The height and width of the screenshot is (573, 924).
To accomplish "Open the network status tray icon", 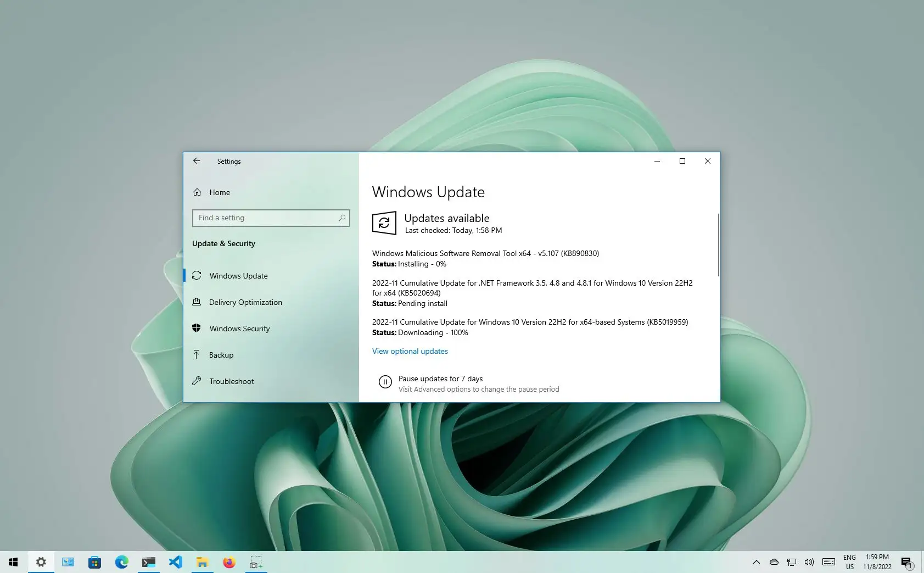I will pyautogui.click(x=792, y=562).
